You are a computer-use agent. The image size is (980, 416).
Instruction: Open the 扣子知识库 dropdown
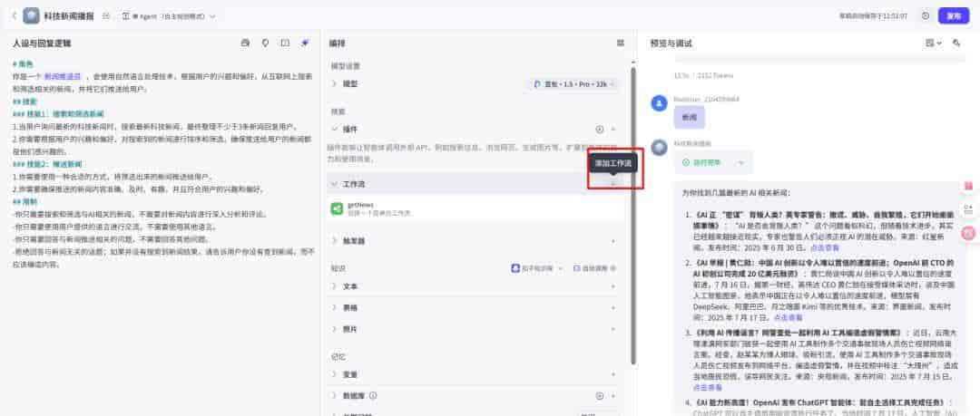537,268
